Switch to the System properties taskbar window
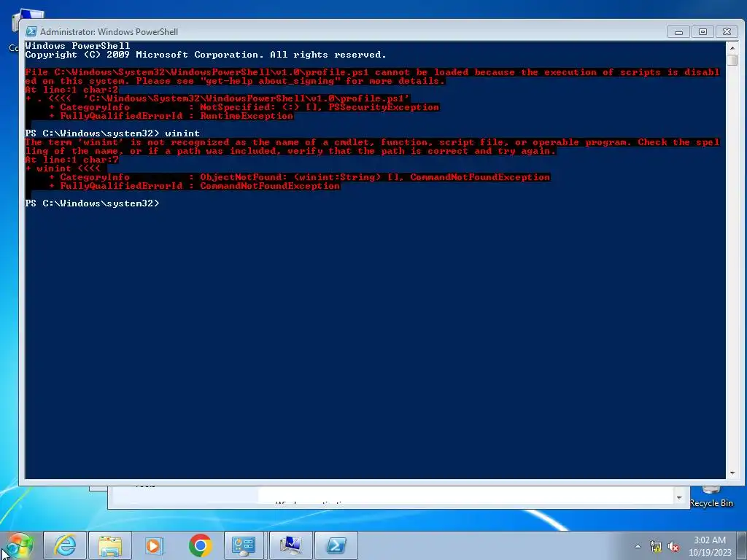 [x=290, y=545]
